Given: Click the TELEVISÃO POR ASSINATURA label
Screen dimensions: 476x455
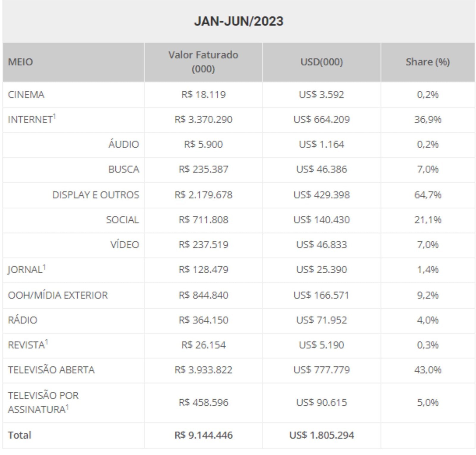Looking at the screenshot, I should click(x=43, y=402).
